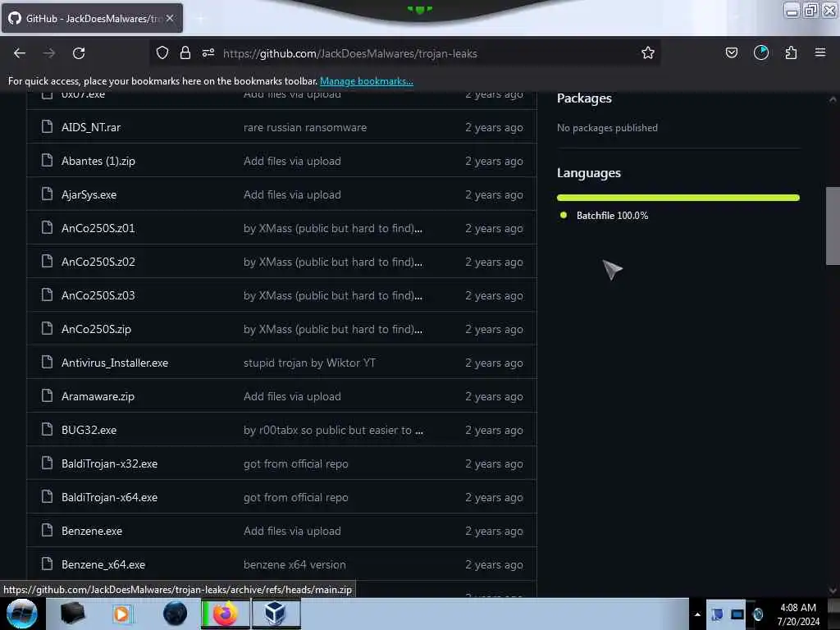Launch the media player taskbar icon
The image size is (840, 630).
pos(121,614)
